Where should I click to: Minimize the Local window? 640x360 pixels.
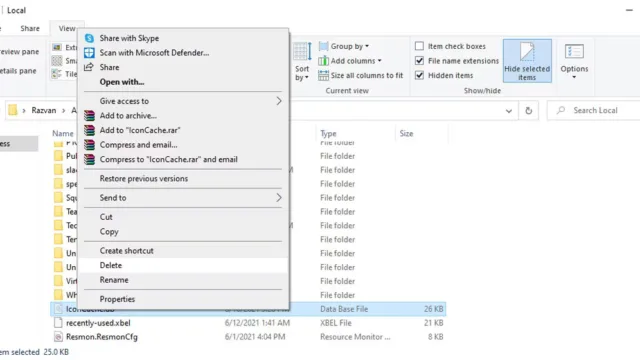(x=629, y=10)
